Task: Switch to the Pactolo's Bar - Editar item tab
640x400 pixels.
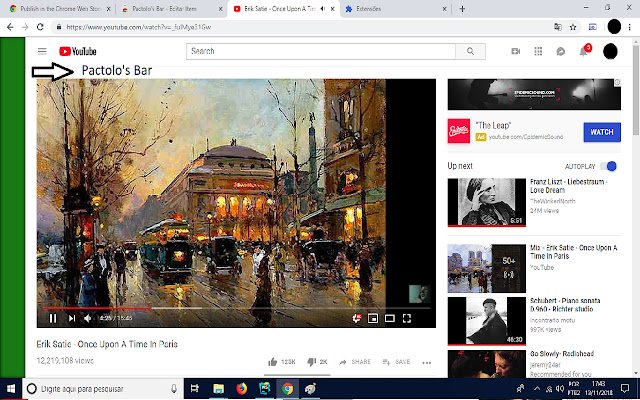Action: [171, 9]
